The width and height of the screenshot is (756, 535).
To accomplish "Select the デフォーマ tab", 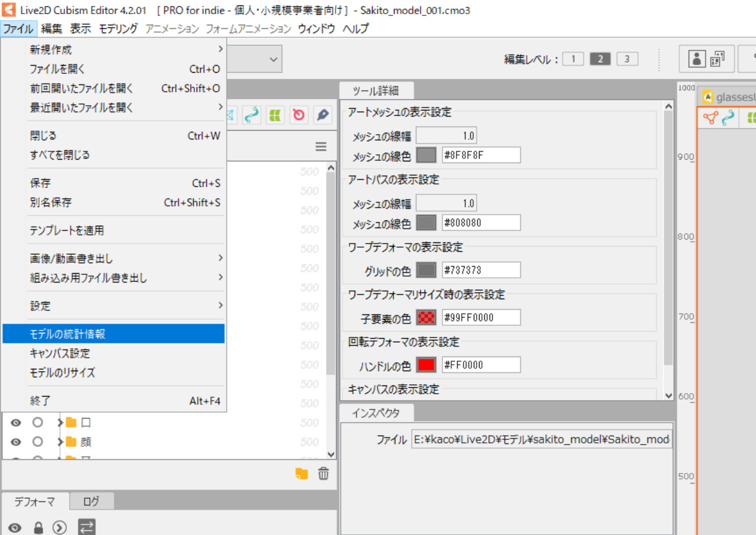I will point(35,502).
